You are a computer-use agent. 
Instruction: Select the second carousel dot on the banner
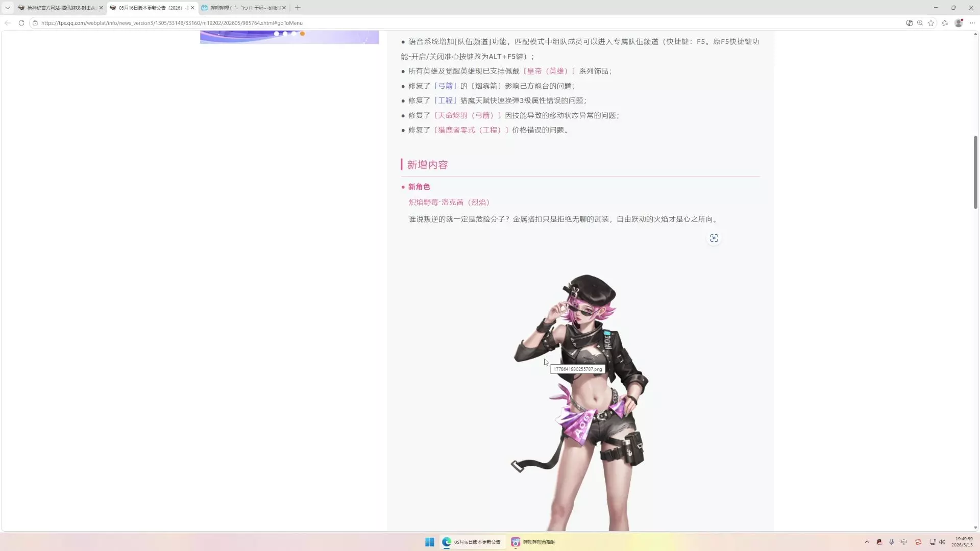285,34
